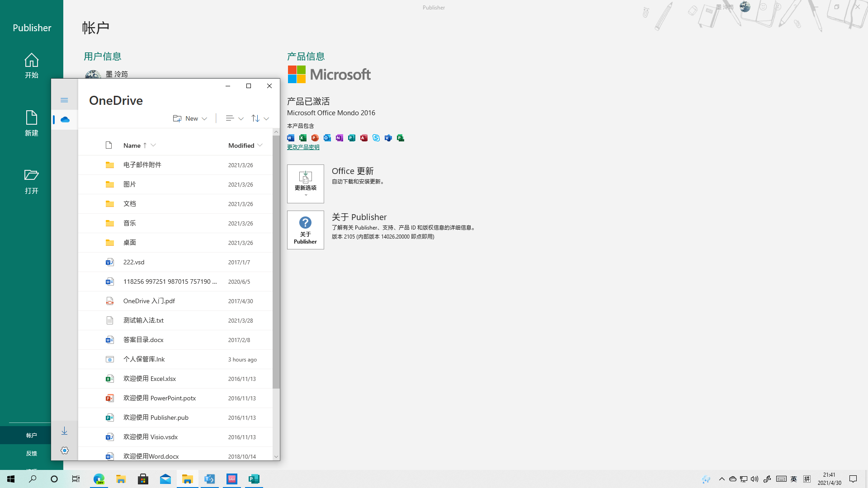Click the file type column header icon

pyautogui.click(x=108, y=145)
